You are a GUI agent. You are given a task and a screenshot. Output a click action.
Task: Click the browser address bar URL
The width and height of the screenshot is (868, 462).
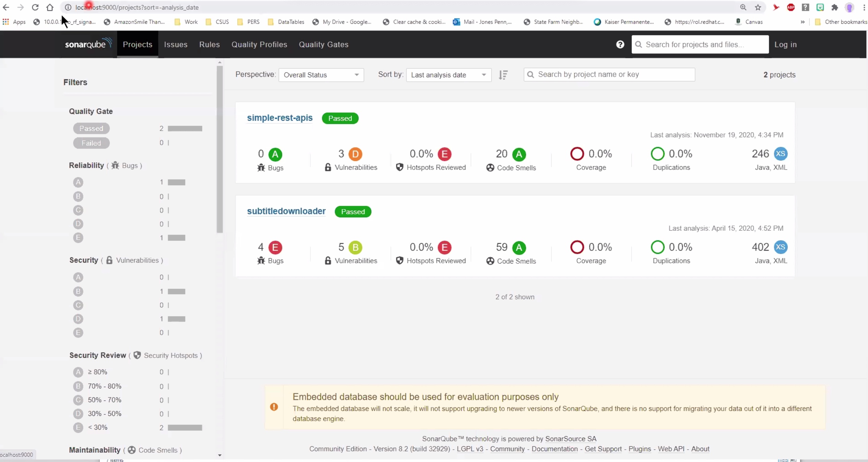[x=137, y=7]
